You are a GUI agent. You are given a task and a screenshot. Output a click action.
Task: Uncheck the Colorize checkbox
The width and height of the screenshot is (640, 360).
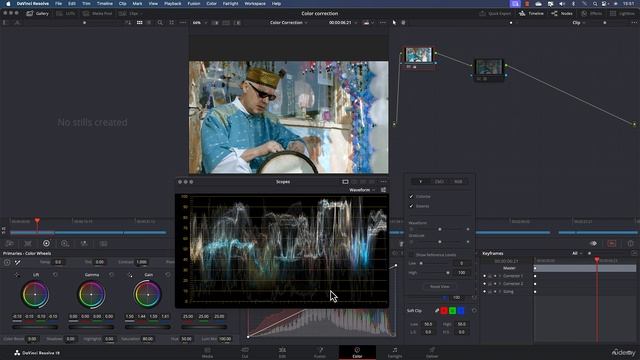point(411,196)
